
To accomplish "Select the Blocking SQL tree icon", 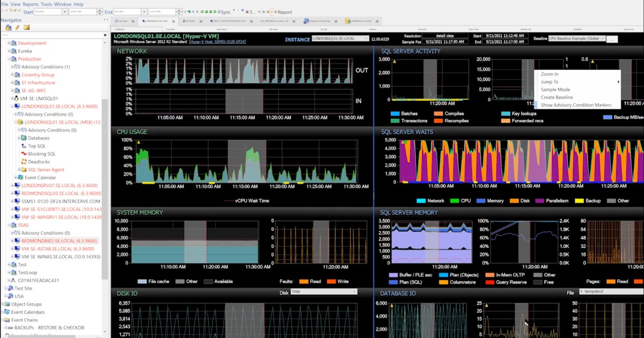I will pos(24,154).
